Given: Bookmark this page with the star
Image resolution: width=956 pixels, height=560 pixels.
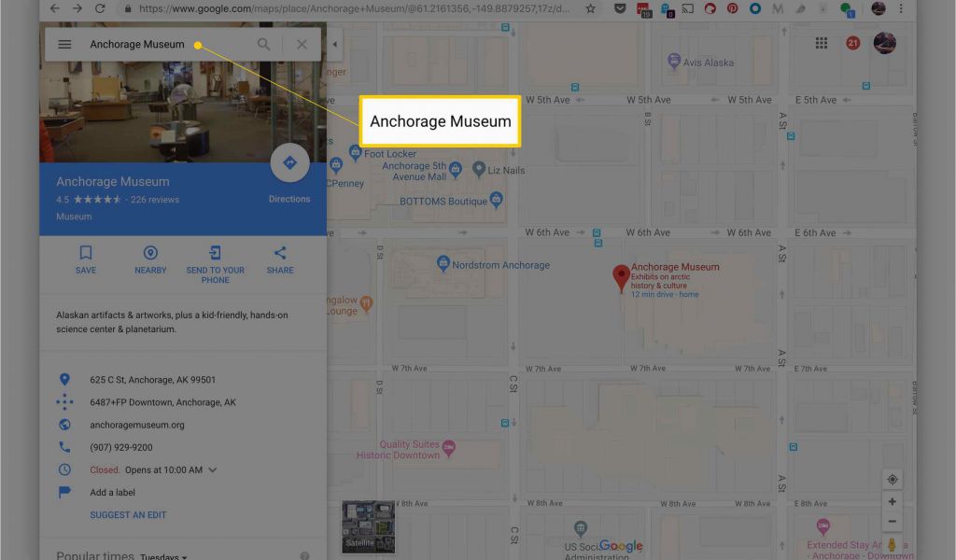Looking at the screenshot, I should point(591,8).
